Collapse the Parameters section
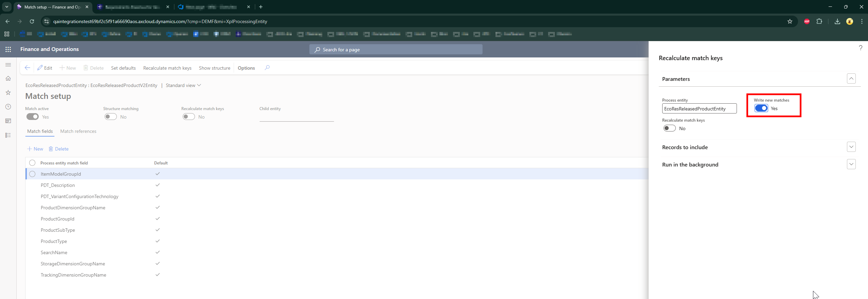The height and width of the screenshot is (299, 868). coord(851,79)
